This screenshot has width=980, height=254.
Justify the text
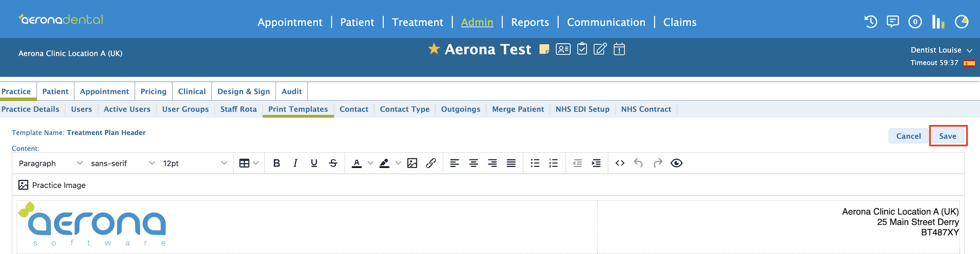tap(511, 163)
